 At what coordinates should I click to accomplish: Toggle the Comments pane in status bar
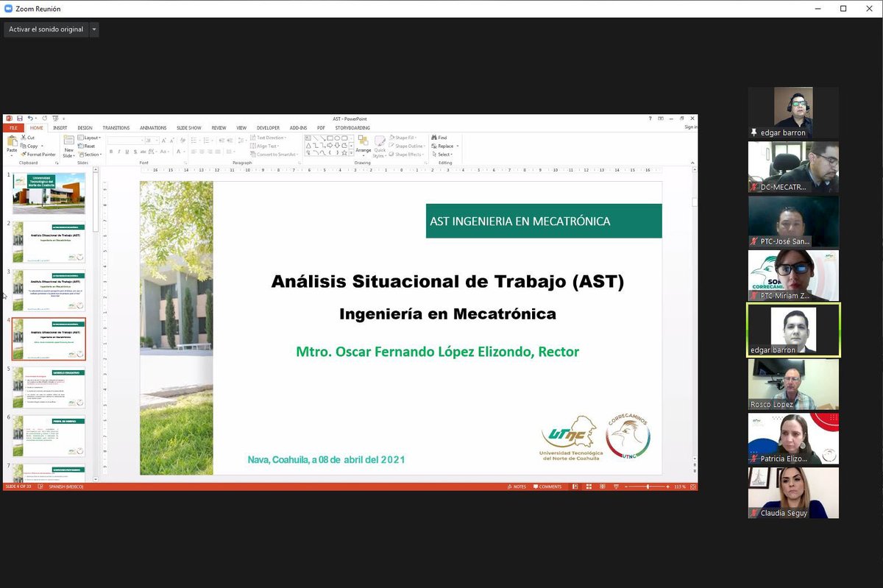pos(547,486)
